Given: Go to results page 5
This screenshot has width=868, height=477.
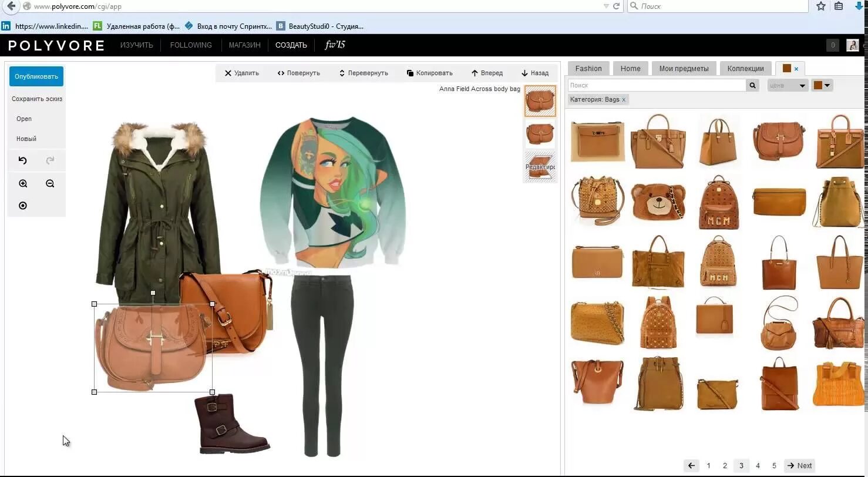Looking at the screenshot, I should 774,465.
